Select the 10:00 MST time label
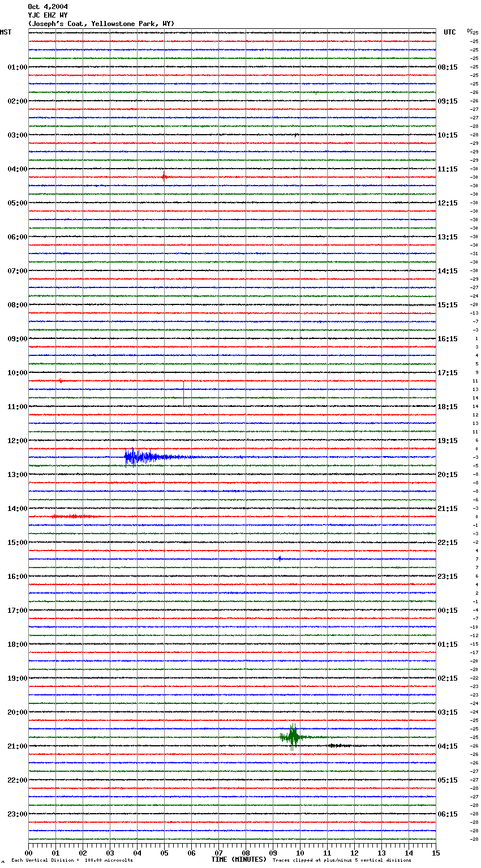 18,373
